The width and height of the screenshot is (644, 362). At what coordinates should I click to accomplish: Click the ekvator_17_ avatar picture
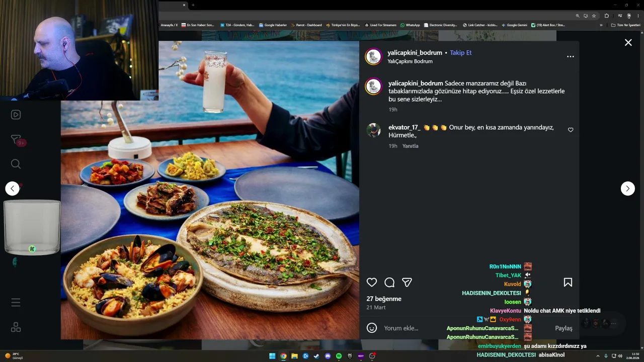pos(373,130)
